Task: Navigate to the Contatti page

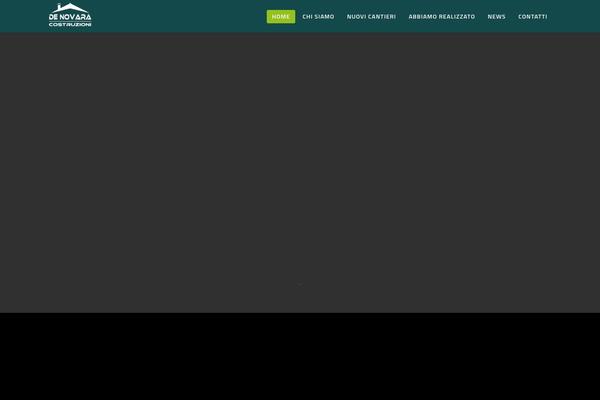Action: [x=533, y=16]
